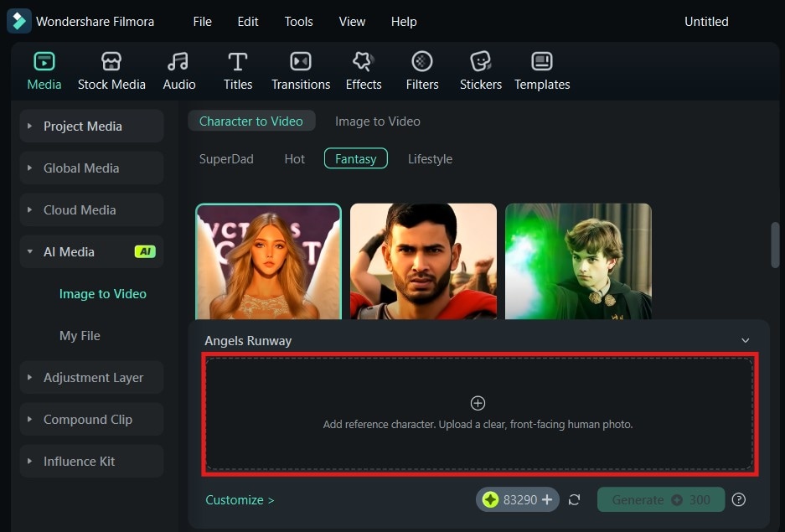The width and height of the screenshot is (785, 532).
Task: Switch to the Image to Video tab
Action: coord(378,121)
